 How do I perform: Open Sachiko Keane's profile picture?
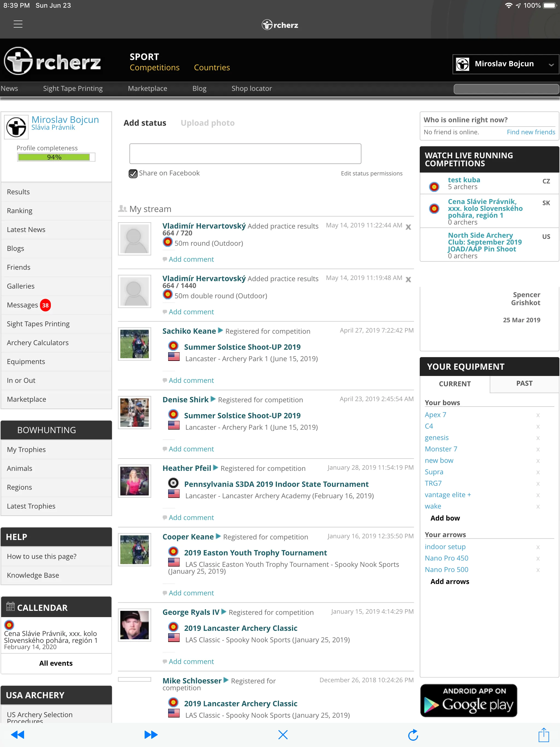click(x=135, y=344)
